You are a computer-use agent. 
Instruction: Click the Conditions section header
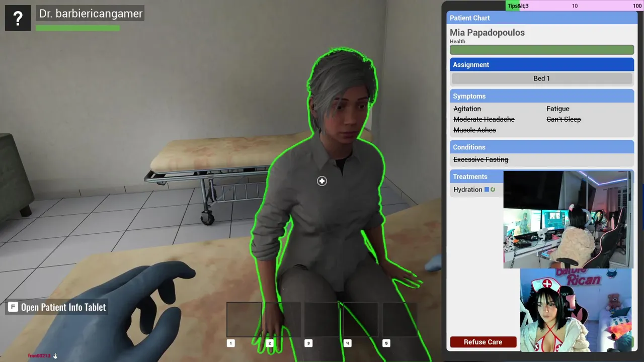click(542, 147)
